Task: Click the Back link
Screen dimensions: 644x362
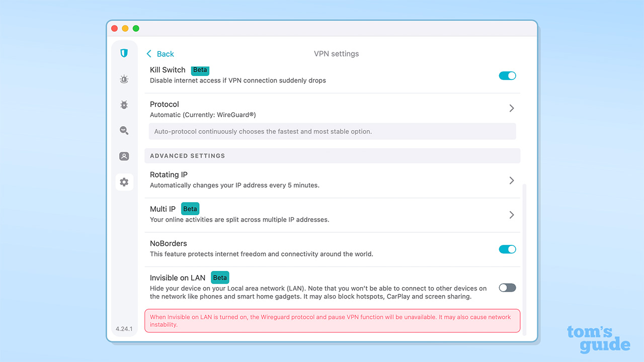Action: (164, 54)
